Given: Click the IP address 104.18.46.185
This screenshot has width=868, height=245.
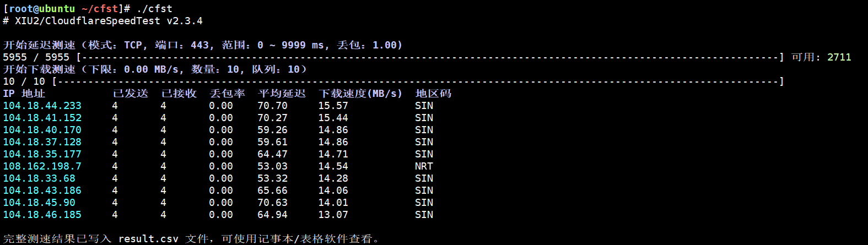Looking at the screenshot, I should [42, 215].
